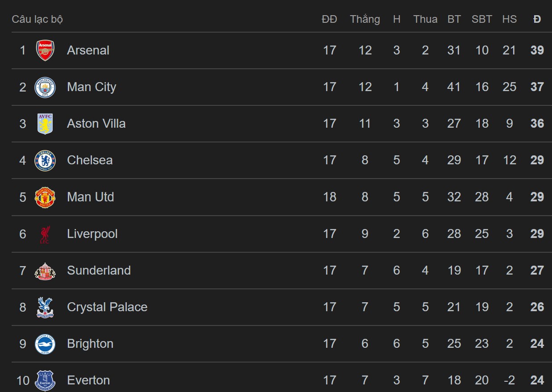
Task: Click the Man City club crest
Action: coord(45,87)
